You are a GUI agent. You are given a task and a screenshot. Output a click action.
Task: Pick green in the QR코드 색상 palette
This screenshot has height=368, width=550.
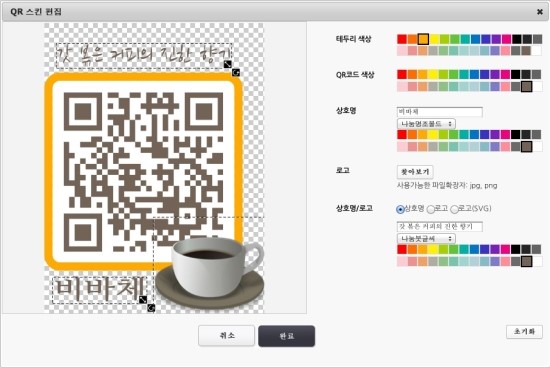click(455, 74)
